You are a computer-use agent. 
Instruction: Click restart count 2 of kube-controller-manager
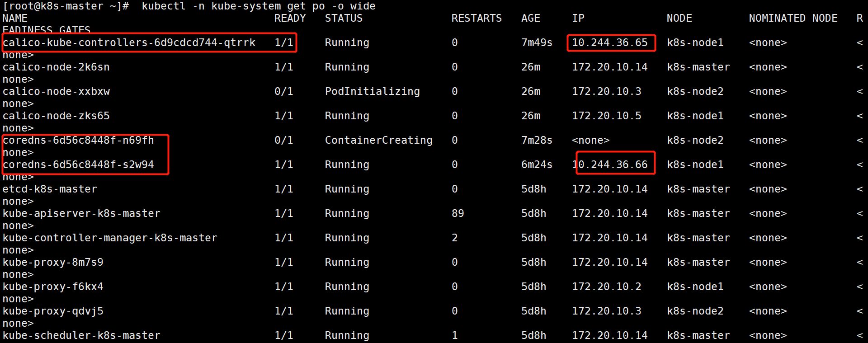[x=454, y=238]
